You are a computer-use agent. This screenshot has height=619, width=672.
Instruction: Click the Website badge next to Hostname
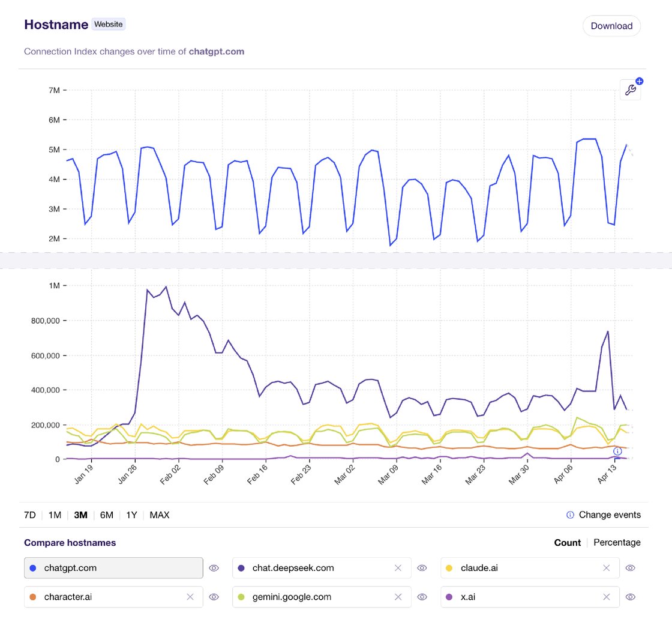click(108, 24)
